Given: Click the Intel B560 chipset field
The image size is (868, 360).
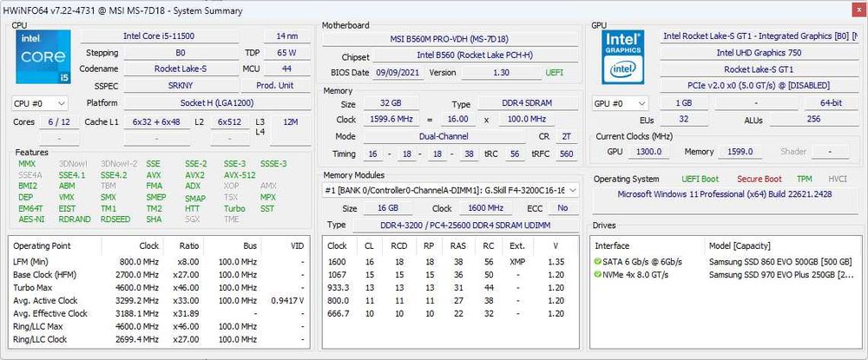Looking at the screenshot, I should [475, 56].
